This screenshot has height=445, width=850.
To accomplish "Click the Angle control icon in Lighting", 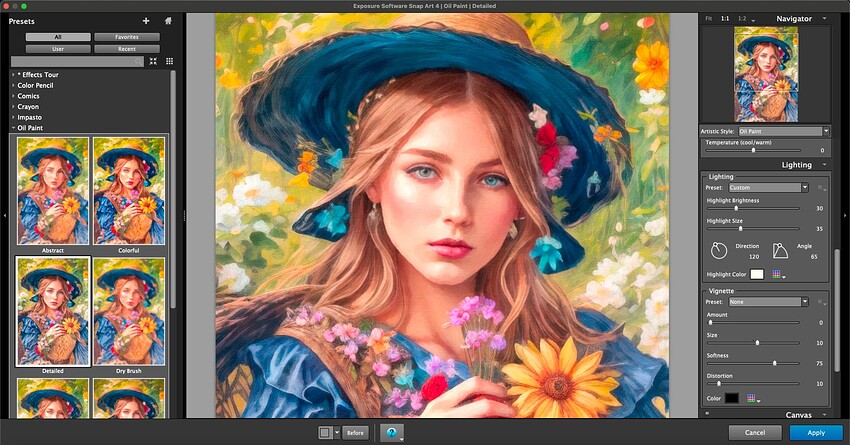I will [780, 250].
